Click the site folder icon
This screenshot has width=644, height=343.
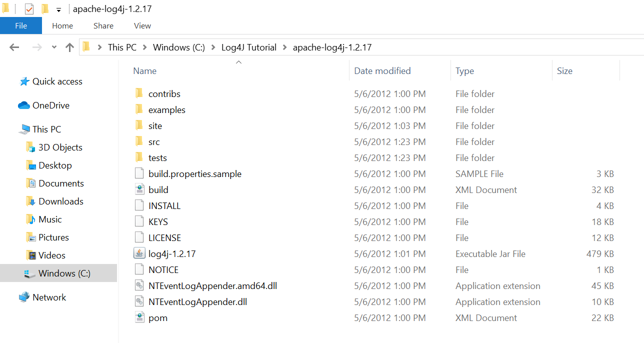pos(139,126)
